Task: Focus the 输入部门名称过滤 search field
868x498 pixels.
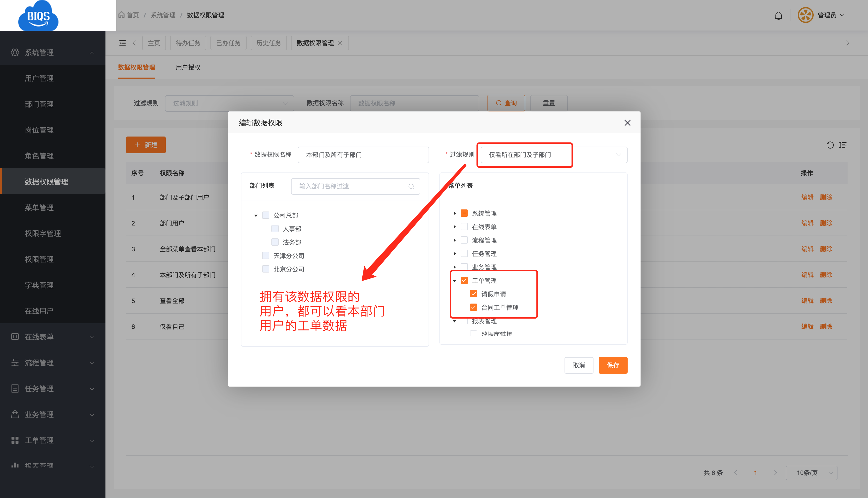Action: pos(355,186)
